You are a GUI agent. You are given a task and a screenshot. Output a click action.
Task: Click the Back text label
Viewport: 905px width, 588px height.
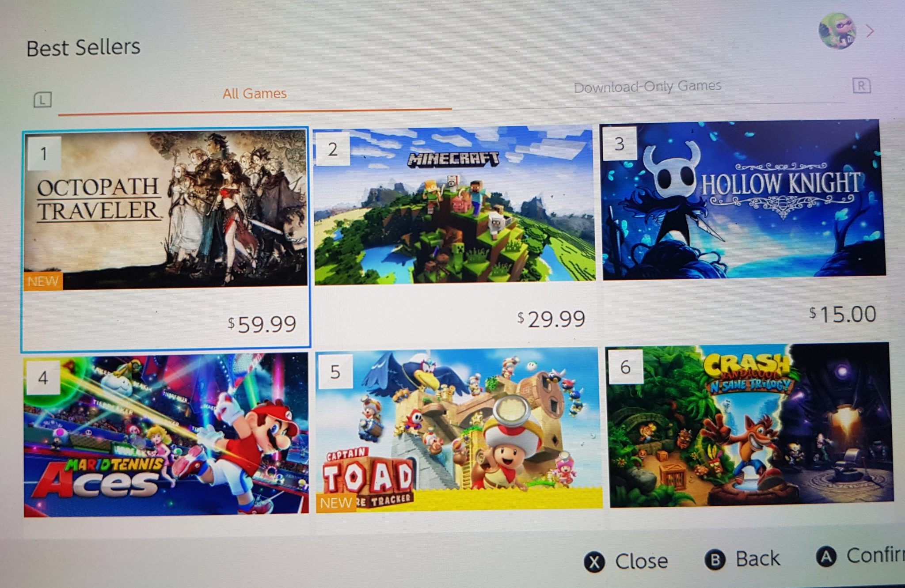pos(758,558)
